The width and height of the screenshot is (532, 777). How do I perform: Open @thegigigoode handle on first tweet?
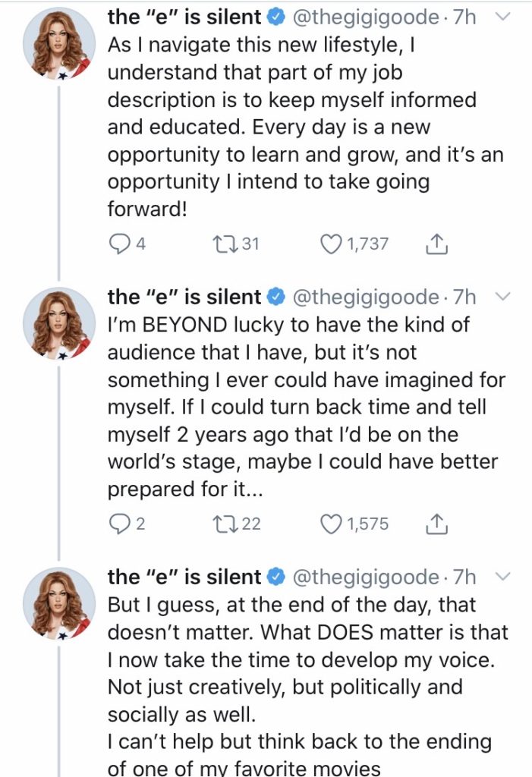pyautogui.click(x=365, y=16)
